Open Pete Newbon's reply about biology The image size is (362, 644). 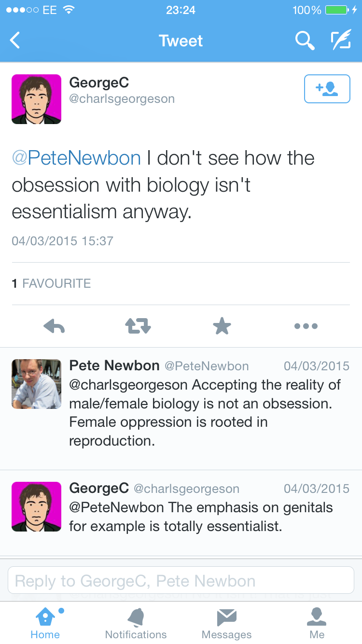[x=205, y=413]
